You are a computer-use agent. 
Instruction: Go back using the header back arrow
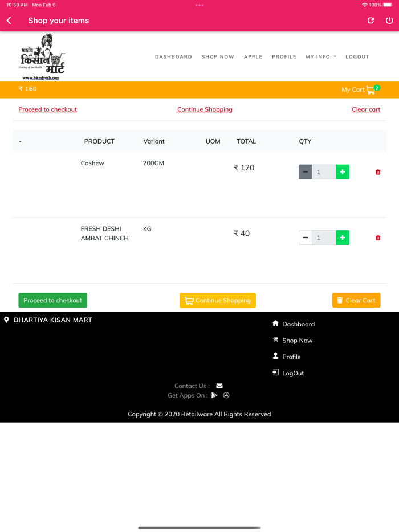tap(9, 21)
